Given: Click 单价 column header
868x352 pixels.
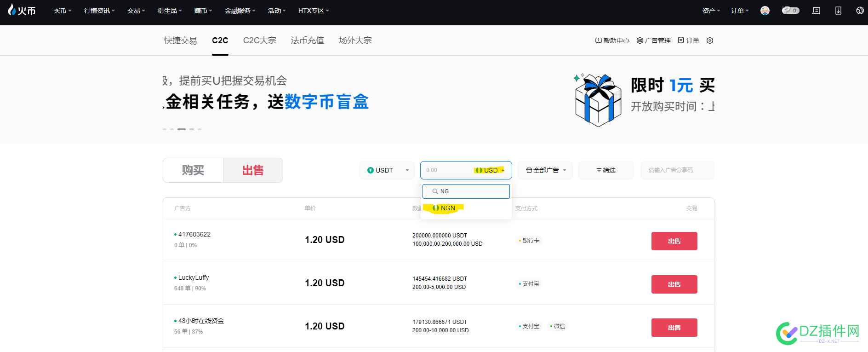Looking at the screenshot, I should (310, 208).
